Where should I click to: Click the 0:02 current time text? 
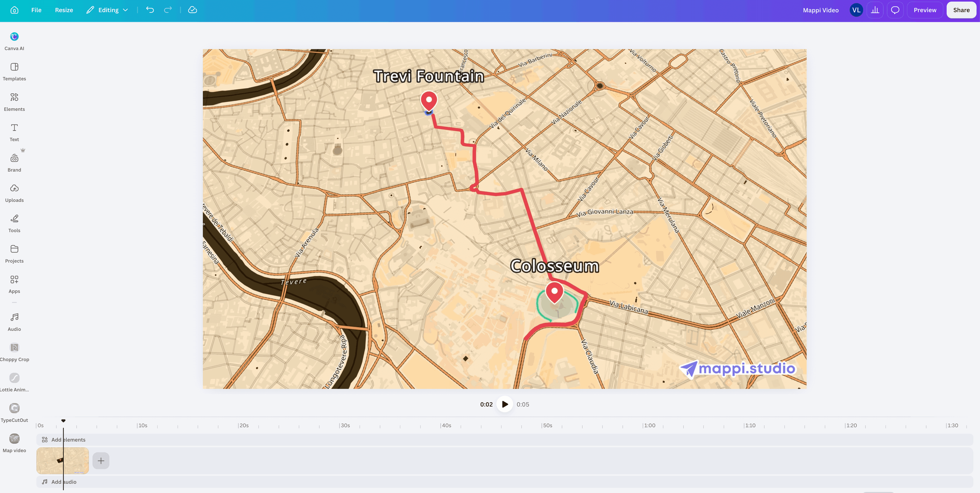486,404
